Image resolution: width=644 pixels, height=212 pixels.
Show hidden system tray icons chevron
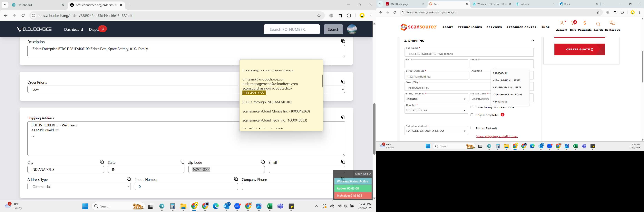[x=317, y=206]
